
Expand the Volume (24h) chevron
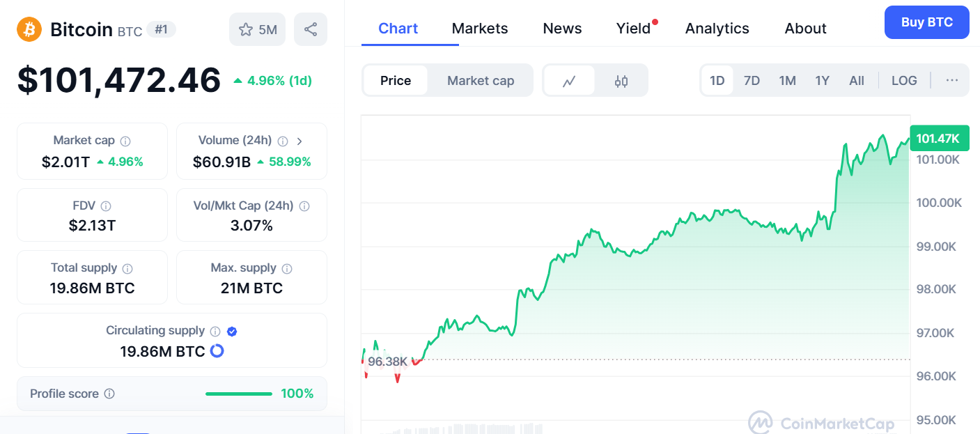(x=300, y=141)
